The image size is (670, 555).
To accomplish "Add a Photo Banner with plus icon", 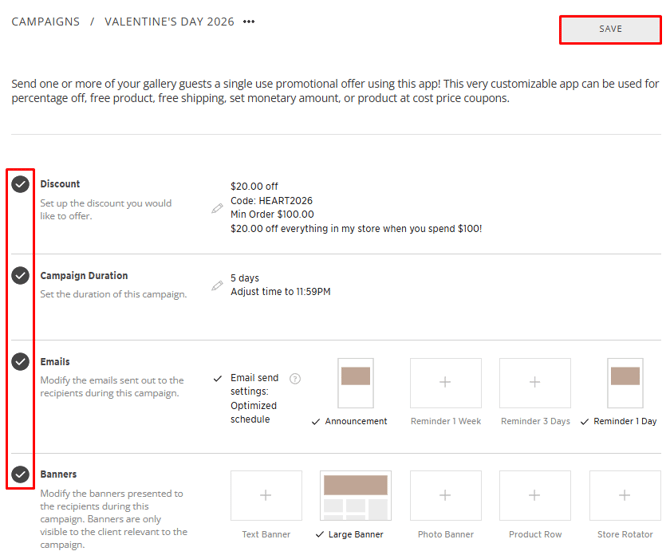I will point(445,495).
